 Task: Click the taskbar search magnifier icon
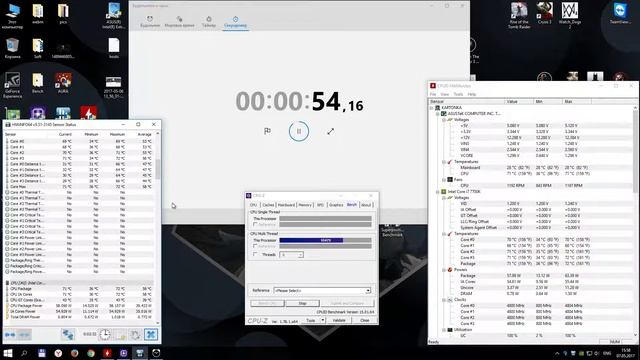coord(24,353)
